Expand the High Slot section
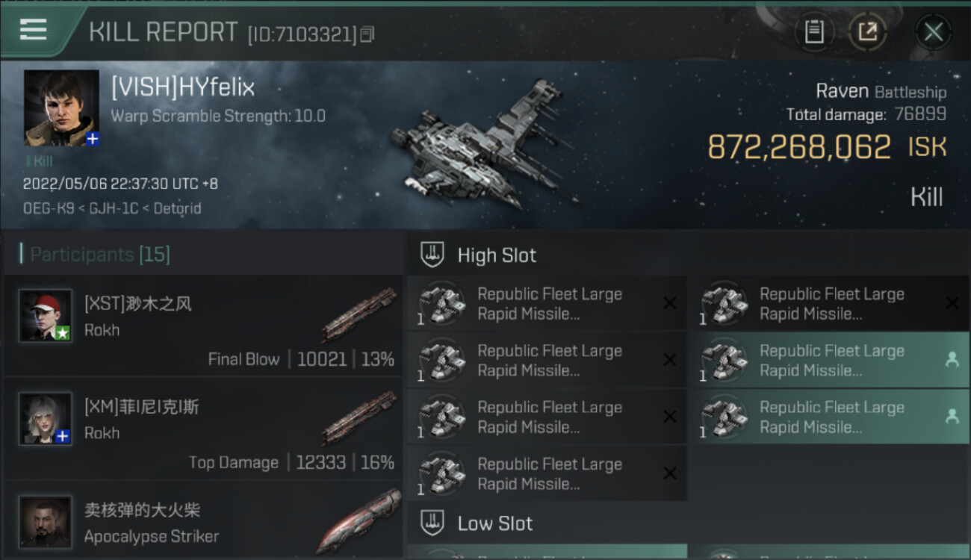The height and width of the screenshot is (560, 971). [x=497, y=255]
